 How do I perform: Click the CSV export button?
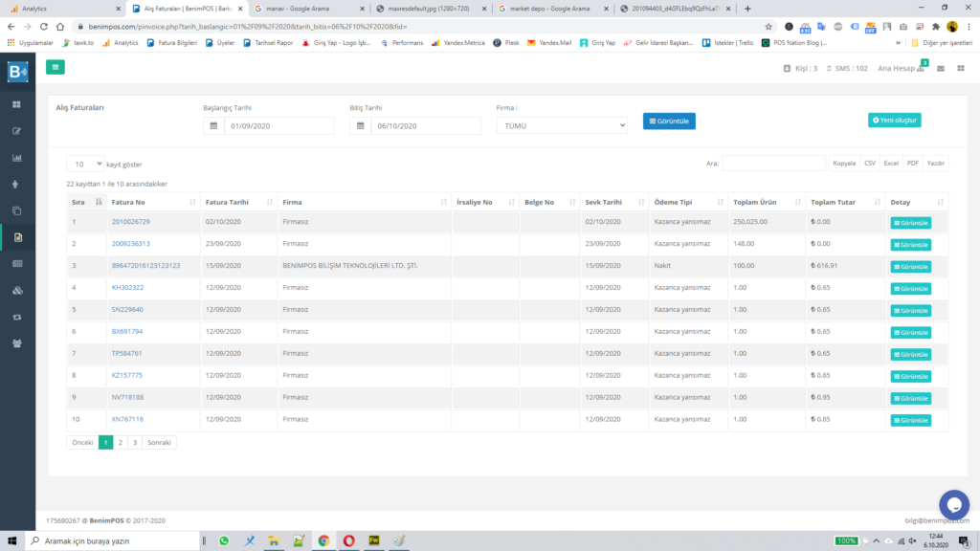[x=869, y=163]
